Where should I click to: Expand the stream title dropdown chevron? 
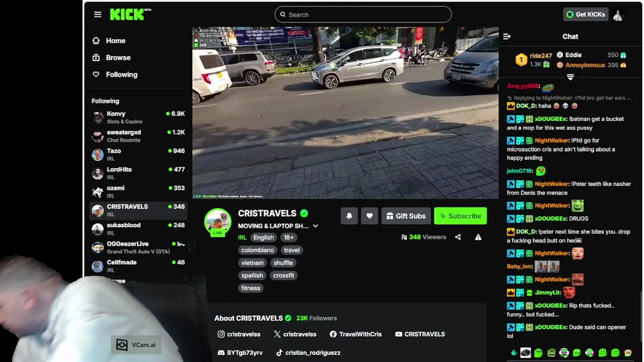coord(315,226)
